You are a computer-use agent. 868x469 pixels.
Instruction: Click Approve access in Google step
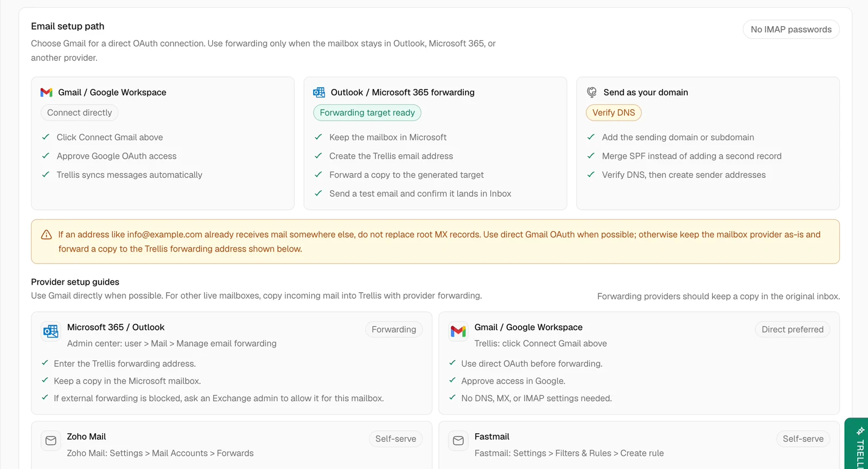pos(513,381)
